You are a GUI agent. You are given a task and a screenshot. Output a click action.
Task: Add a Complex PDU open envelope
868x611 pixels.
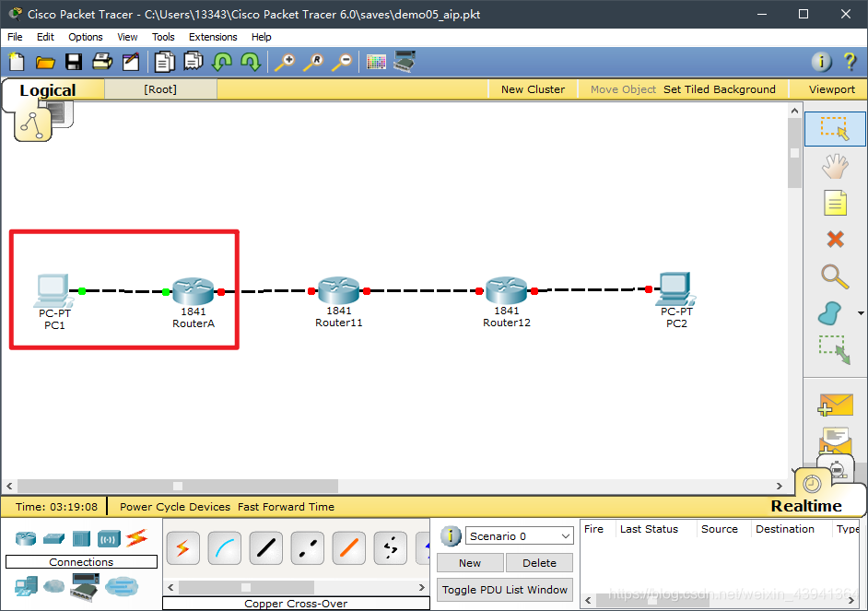(835, 440)
